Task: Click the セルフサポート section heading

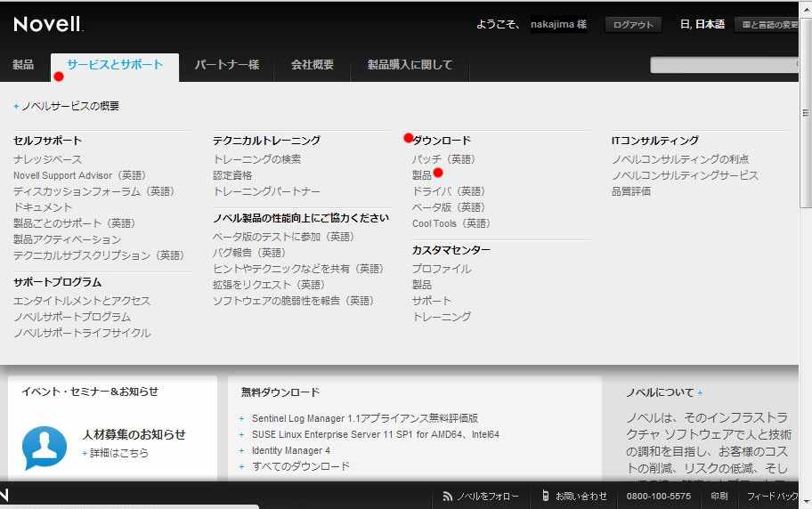Action: 48,141
